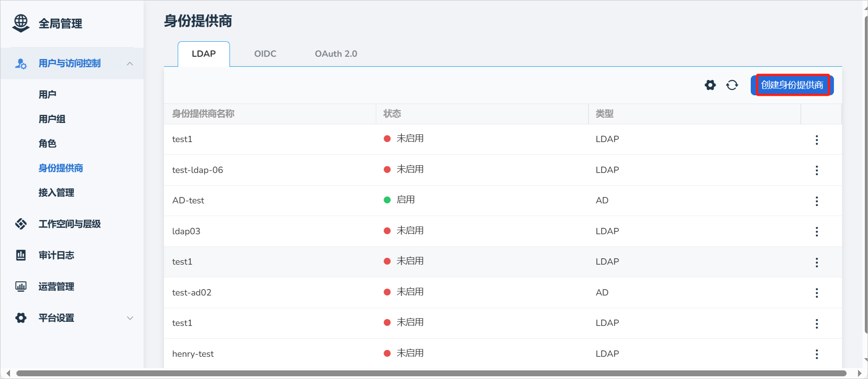868x379 pixels.
Task: Open the more menu for ldap03 row
Action: click(817, 232)
